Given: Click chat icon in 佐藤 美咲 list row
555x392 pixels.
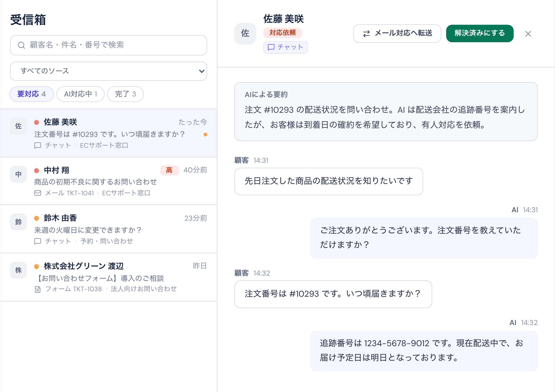Looking at the screenshot, I should click(38, 145).
